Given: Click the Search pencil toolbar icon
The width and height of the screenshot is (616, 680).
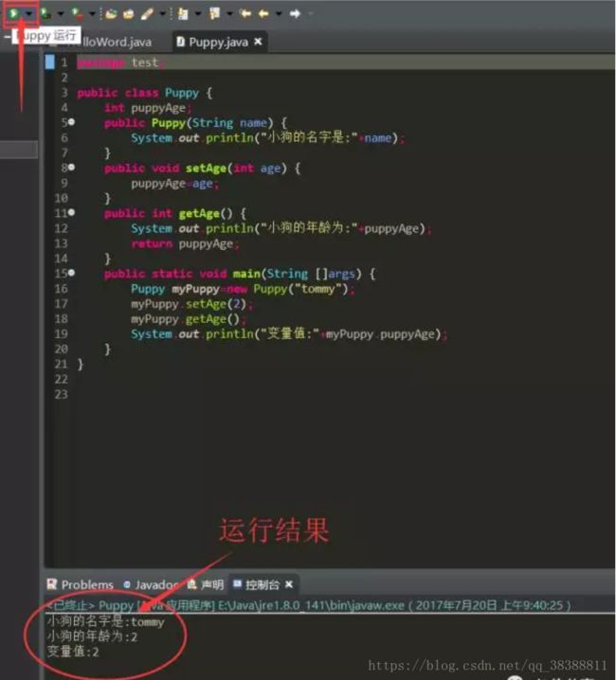Looking at the screenshot, I should [147, 14].
